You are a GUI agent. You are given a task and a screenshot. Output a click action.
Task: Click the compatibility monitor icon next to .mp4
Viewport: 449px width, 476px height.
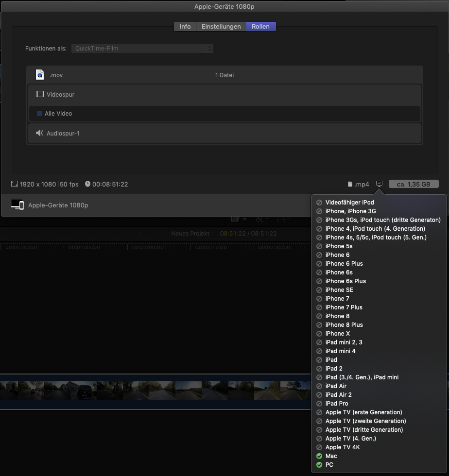point(380,184)
